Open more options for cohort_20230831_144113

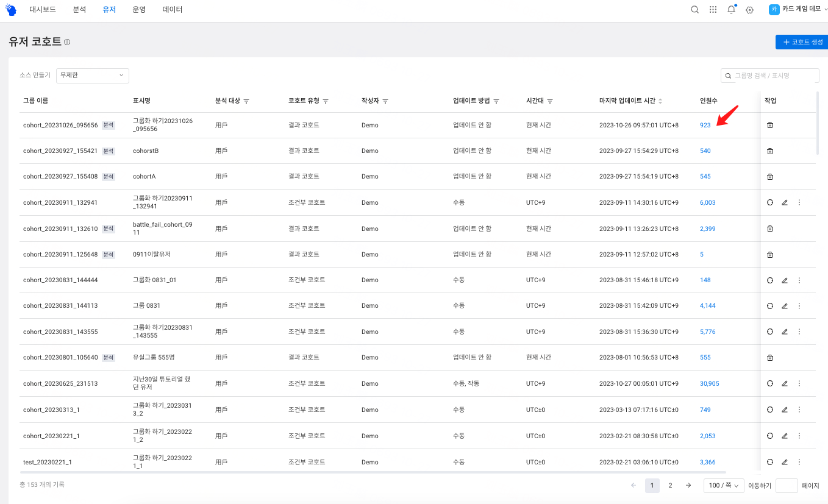tap(799, 306)
